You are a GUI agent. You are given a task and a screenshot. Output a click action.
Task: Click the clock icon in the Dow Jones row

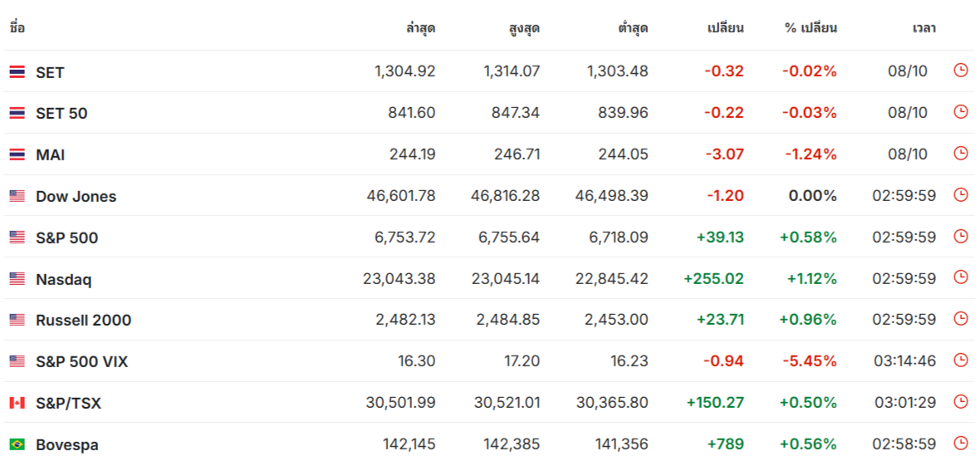(961, 195)
